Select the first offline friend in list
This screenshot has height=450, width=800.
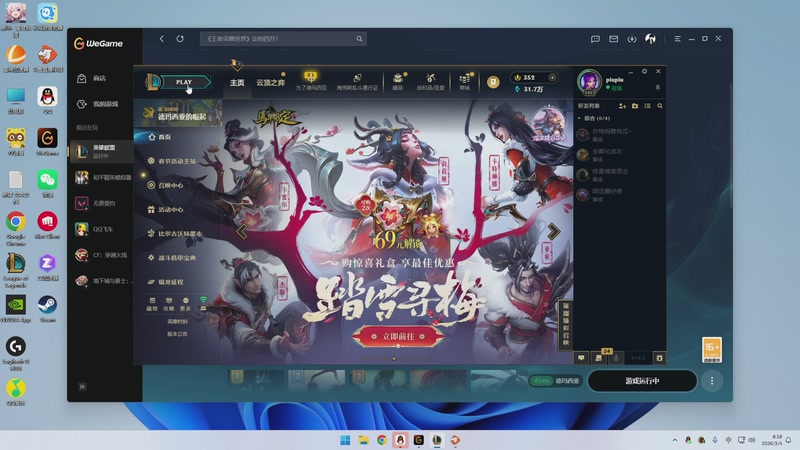pos(620,135)
